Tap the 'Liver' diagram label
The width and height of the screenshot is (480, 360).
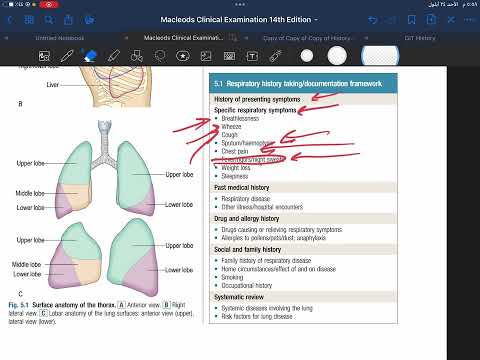pos(53,85)
